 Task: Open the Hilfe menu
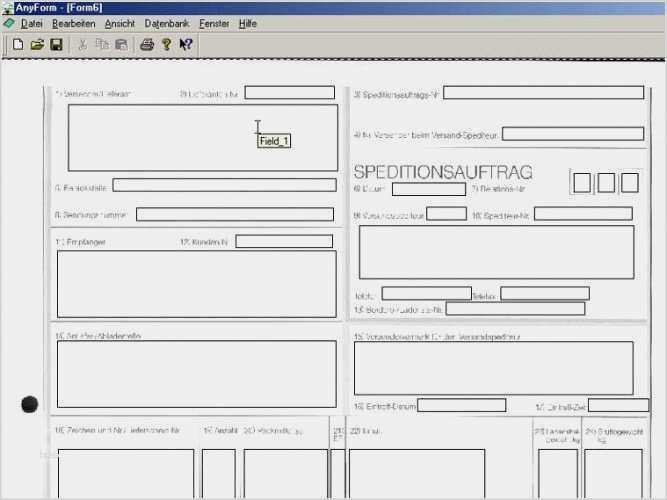(248, 22)
